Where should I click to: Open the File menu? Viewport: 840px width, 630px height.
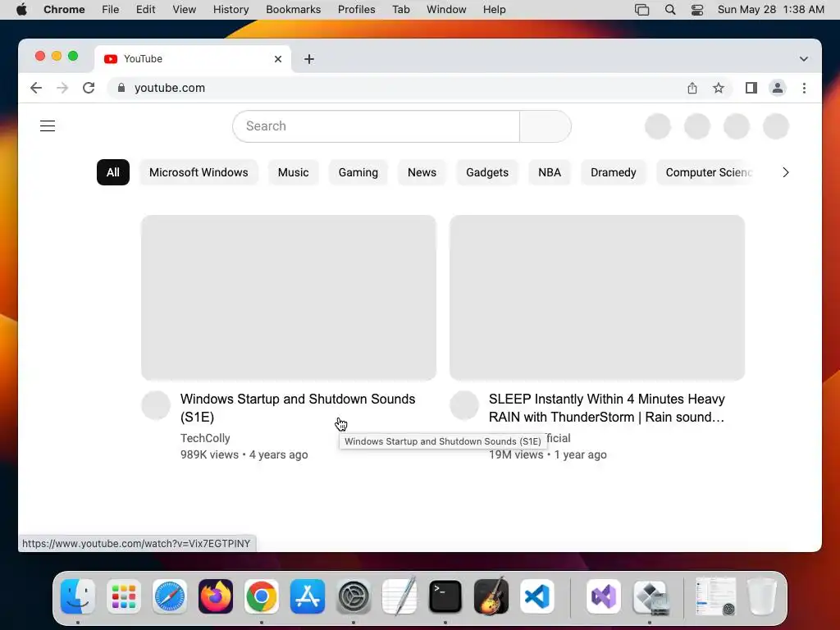point(111,10)
